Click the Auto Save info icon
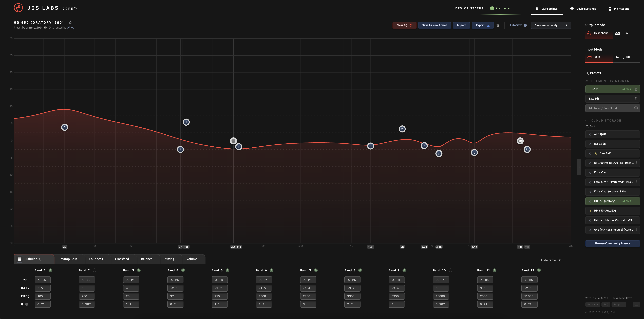 pyautogui.click(x=525, y=25)
